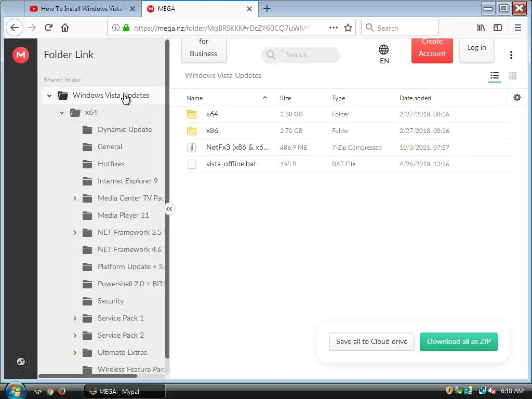Click the MEGA logo in the sidebar
532x399 pixels.
[x=21, y=55]
